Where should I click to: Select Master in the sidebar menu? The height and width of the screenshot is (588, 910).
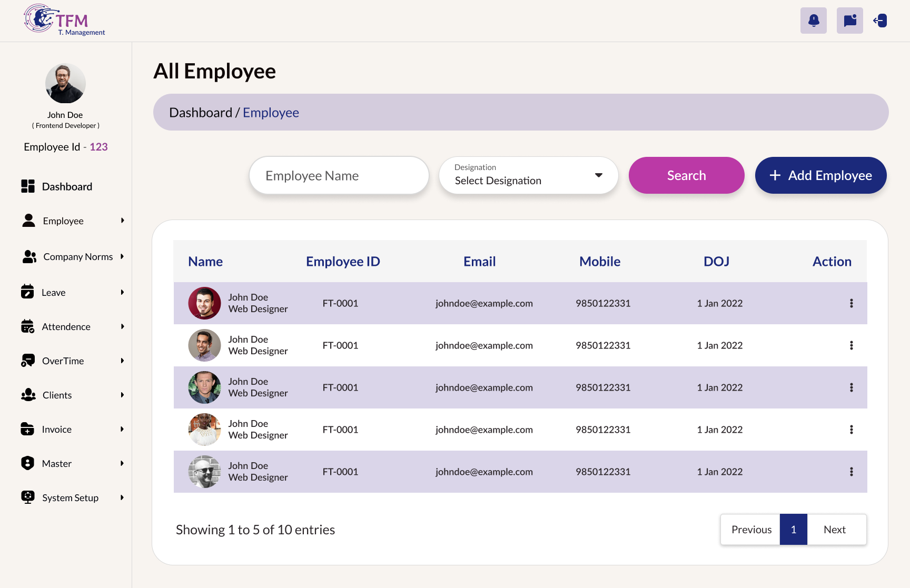tap(57, 464)
